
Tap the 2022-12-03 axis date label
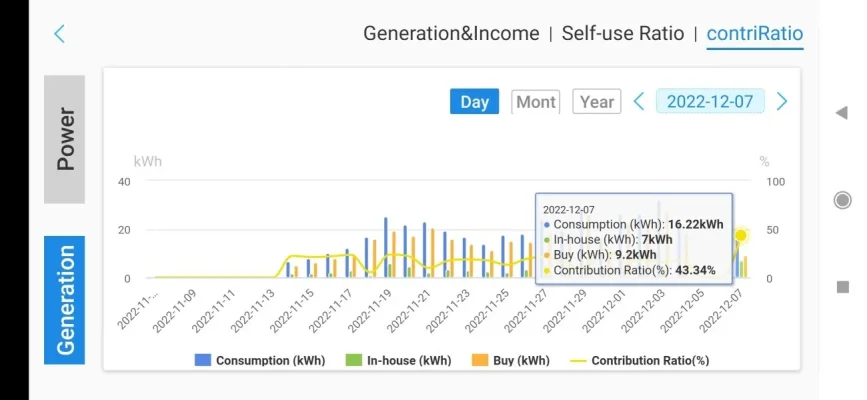tap(644, 311)
